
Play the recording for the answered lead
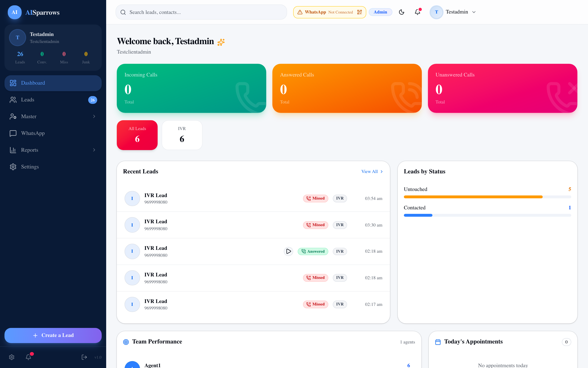pyautogui.click(x=288, y=251)
